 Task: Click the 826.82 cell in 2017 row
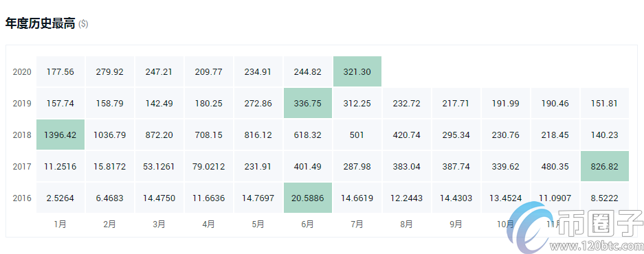pyautogui.click(x=605, y=167)
